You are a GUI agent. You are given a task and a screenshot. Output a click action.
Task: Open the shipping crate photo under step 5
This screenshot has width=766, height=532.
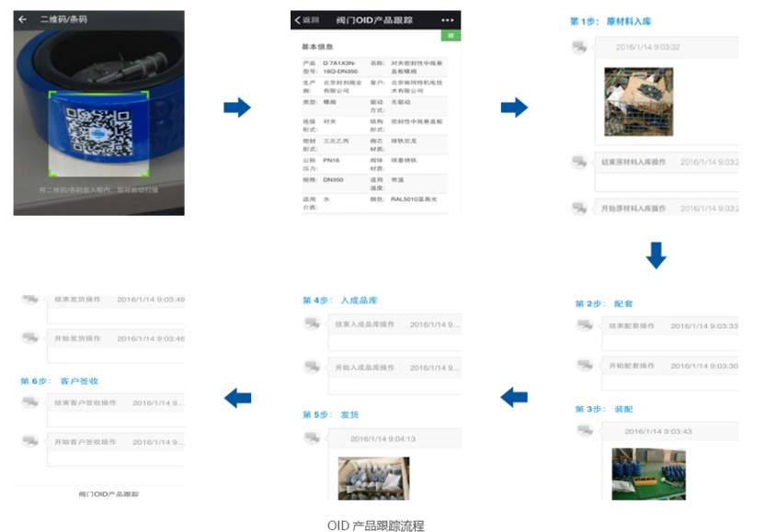click(x=373, y=479)
